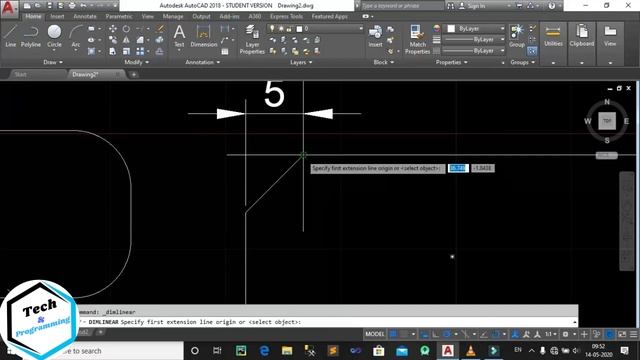Screen dimensions: 640x360
Task: Click the Scale tool in Modify panel
Action: click(x=126, y=51)
